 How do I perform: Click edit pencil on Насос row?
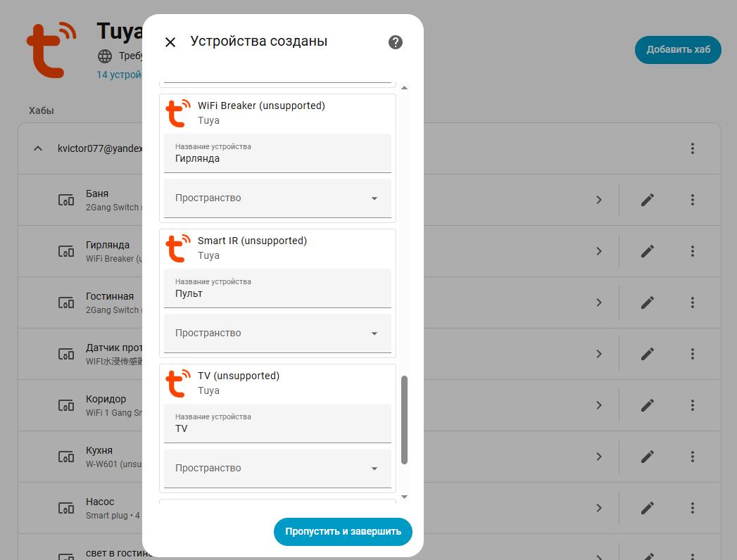(x=648, y=508)
